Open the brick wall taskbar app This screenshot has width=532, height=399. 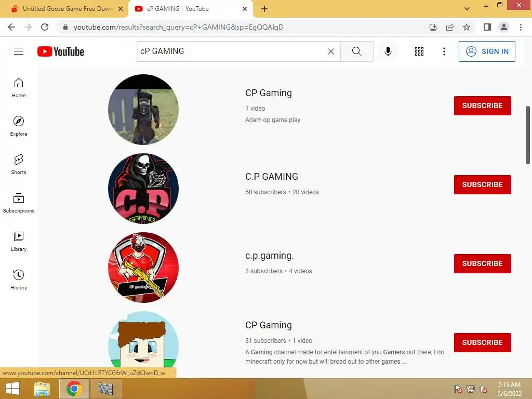click(x=106, y=389)
